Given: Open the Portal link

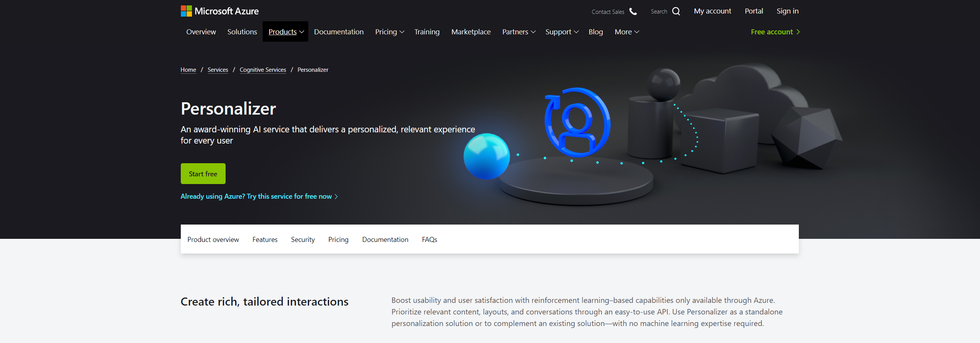Looking at the screenshot, I should 754,11.
